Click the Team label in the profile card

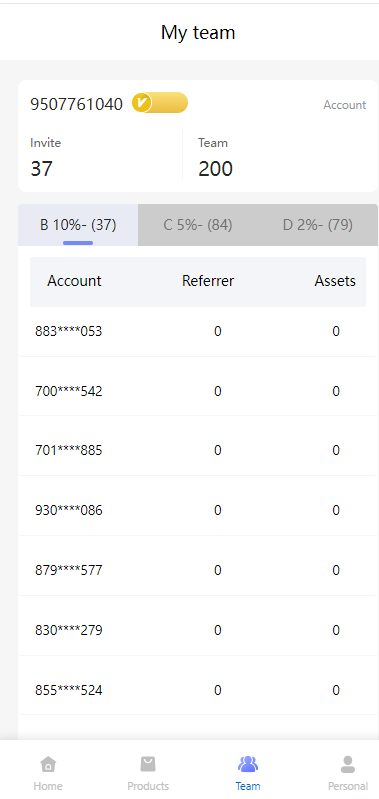click(x=213, y=143)
